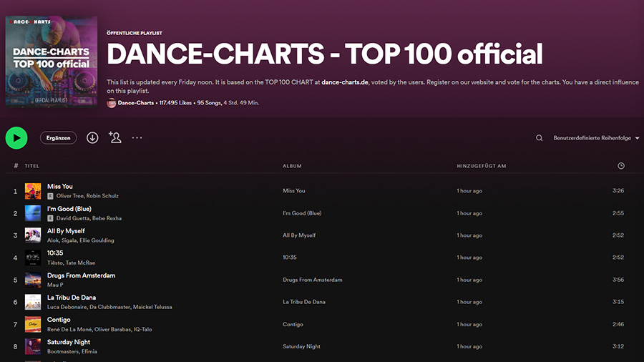Click the Contigo cover thumbnail
The image size is (644, 362).
[33, 324]
